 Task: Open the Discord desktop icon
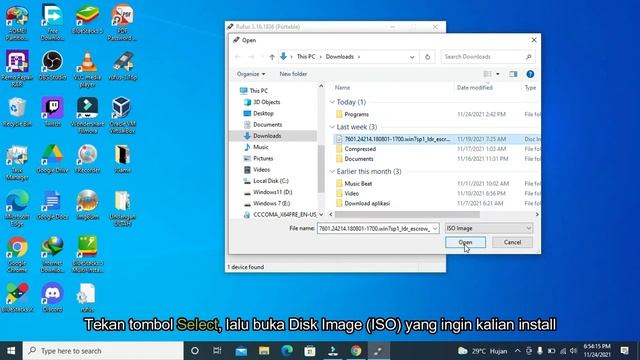tap(52, 297)
